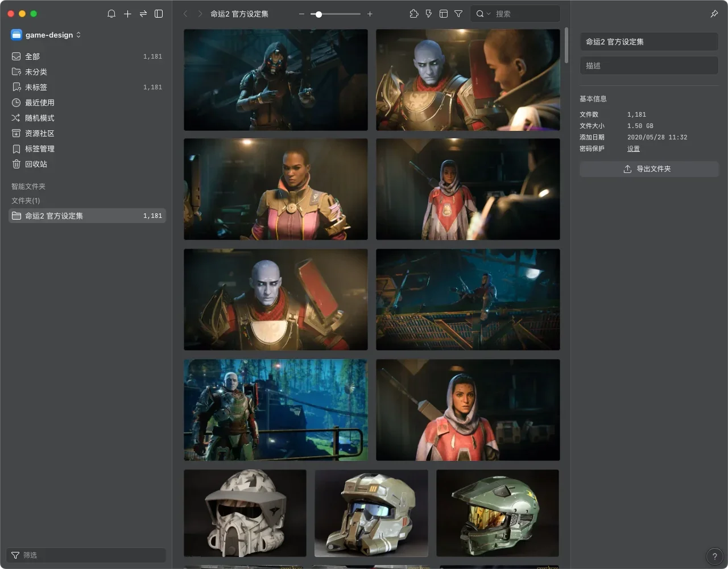Click the 全部 inbox icon
Viewport: 728px width, 569px height.
(16, 56)
